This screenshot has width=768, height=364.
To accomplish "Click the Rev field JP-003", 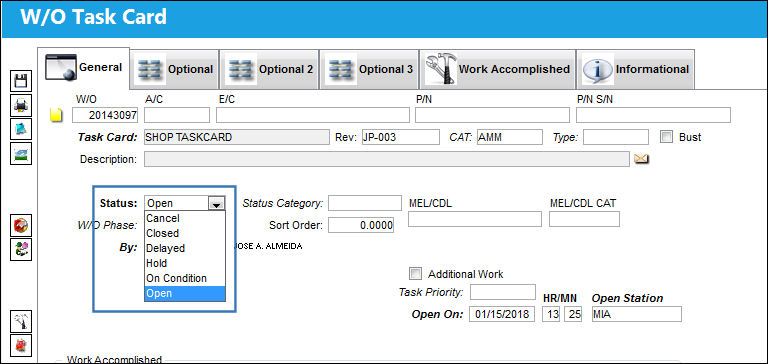I will click(x=400, y=137).
